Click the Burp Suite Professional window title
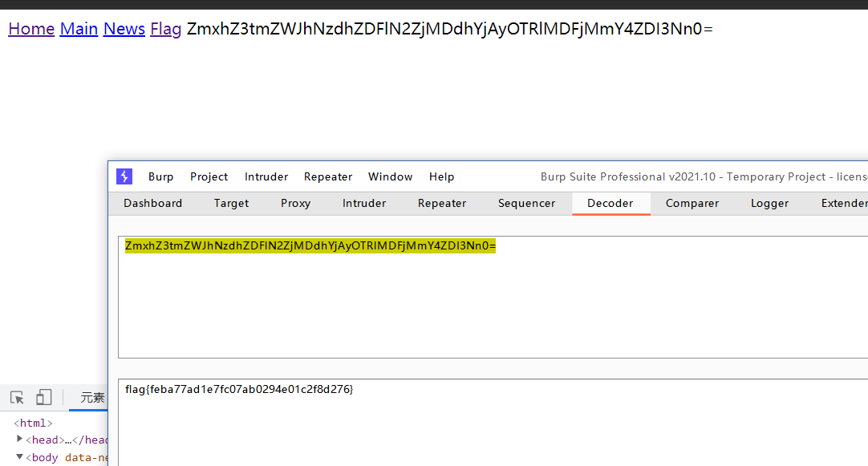 704,176
